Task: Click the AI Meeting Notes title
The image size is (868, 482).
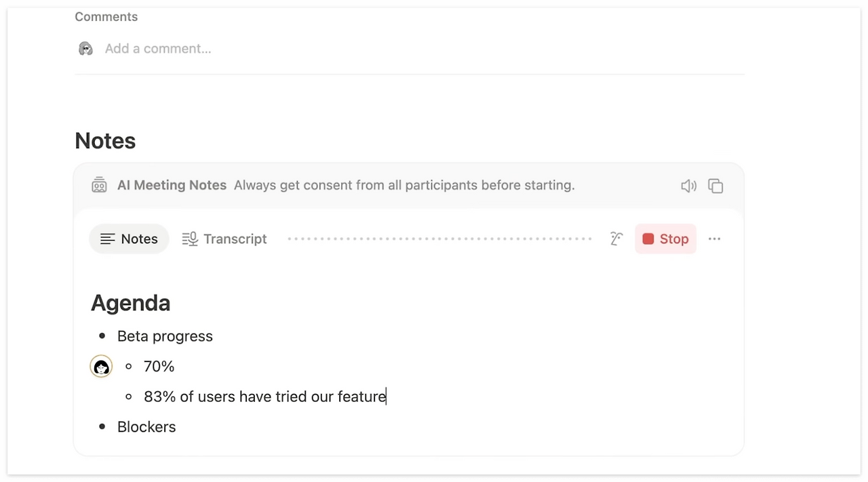Action: point(172,185)
